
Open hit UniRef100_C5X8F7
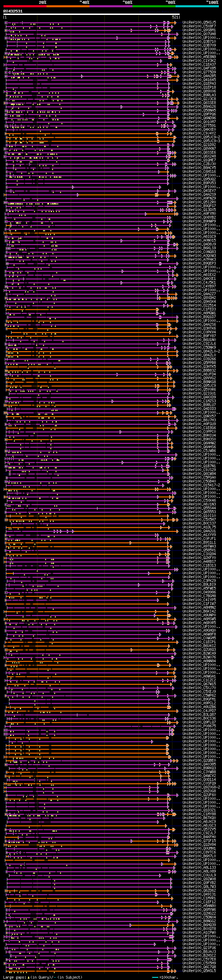coord(199,27)
